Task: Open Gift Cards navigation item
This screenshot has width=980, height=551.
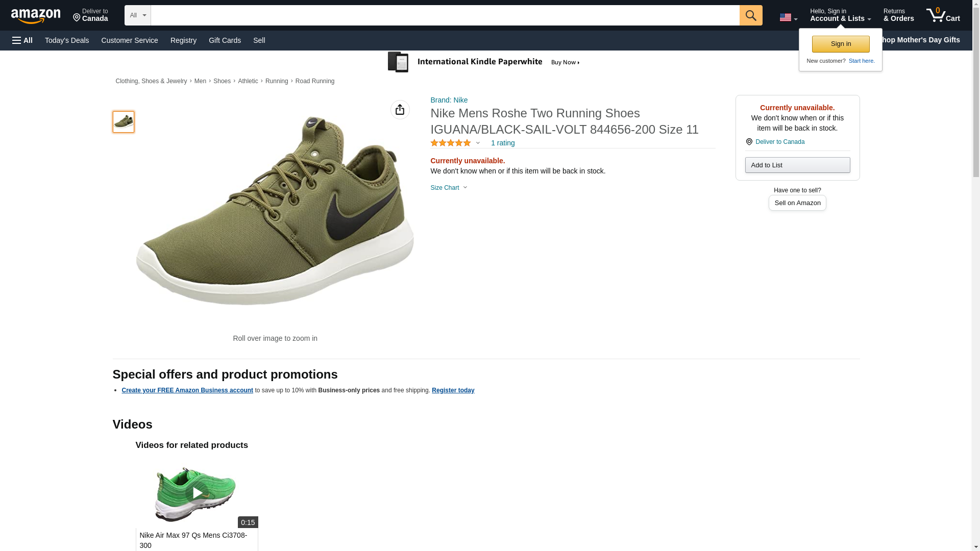Action: tap(225, 40)
